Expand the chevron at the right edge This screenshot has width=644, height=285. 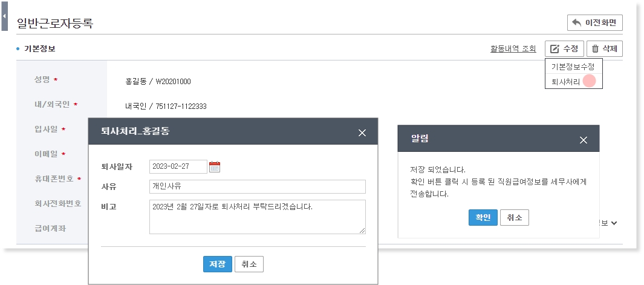(x=614, y=223)
